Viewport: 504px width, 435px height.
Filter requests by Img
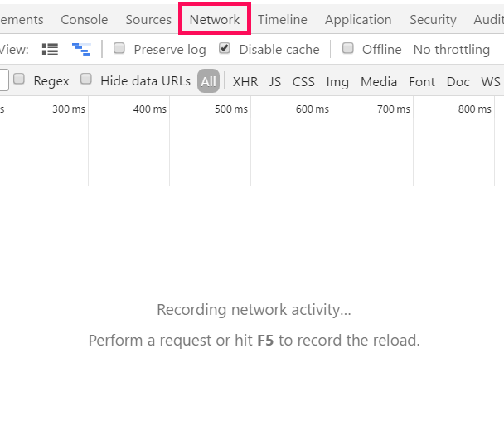tap(337, 82)
